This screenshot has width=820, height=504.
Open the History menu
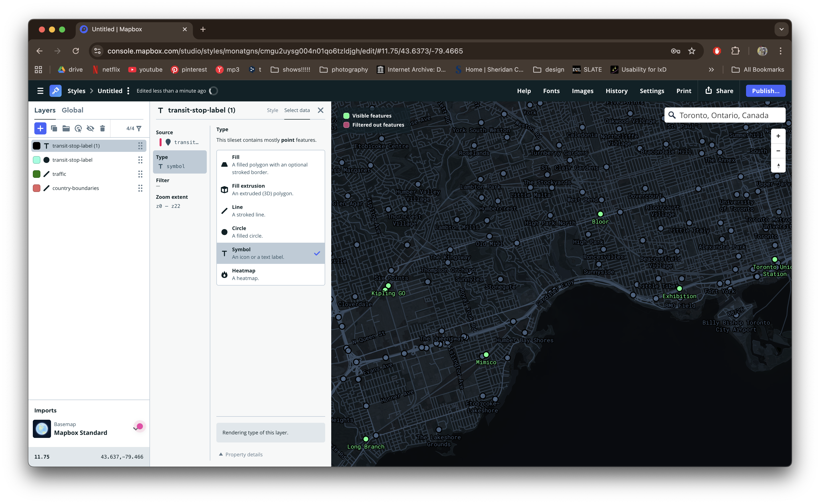[617, 91]
